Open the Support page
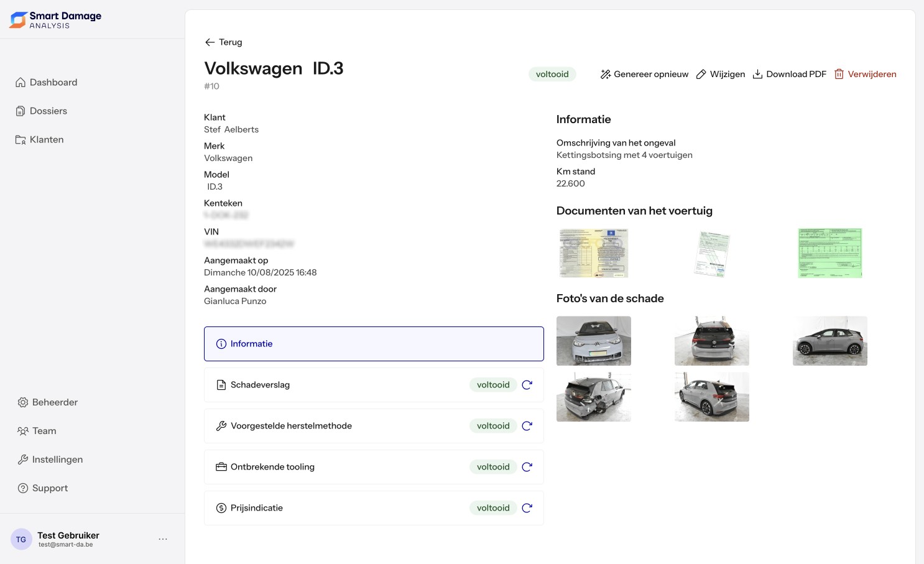Viewport: 924px width, 564px height. (43, 488)
